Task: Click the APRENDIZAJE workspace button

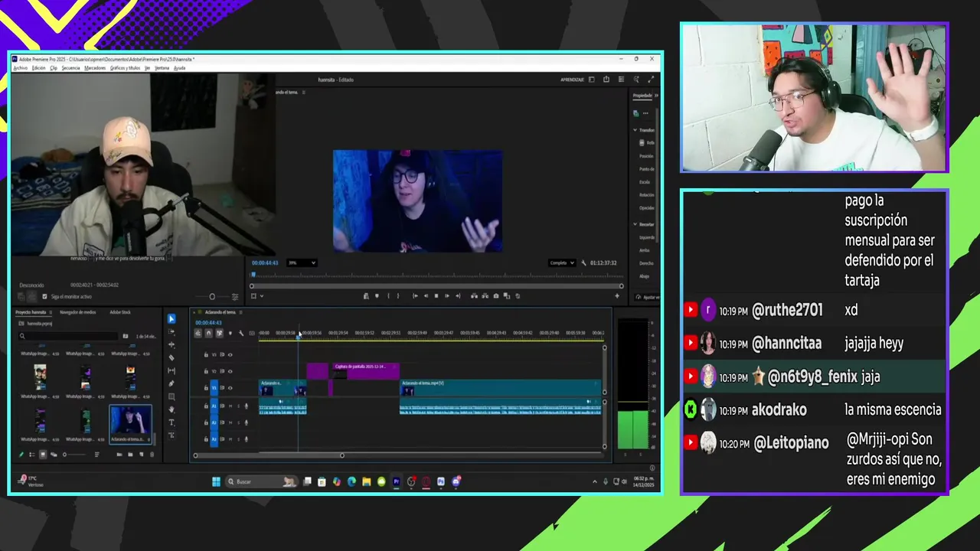Action: coord(572,80)
